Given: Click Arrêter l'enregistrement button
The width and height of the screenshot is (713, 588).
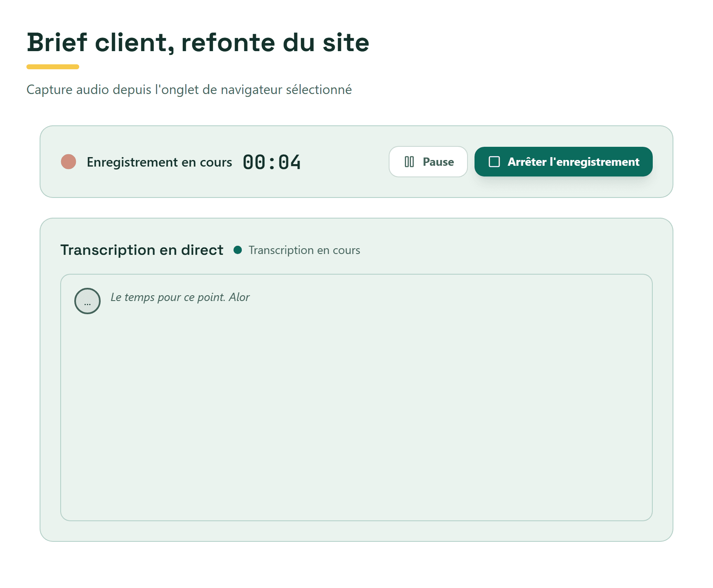Looking at the screenshot, I should pos(563,162).
